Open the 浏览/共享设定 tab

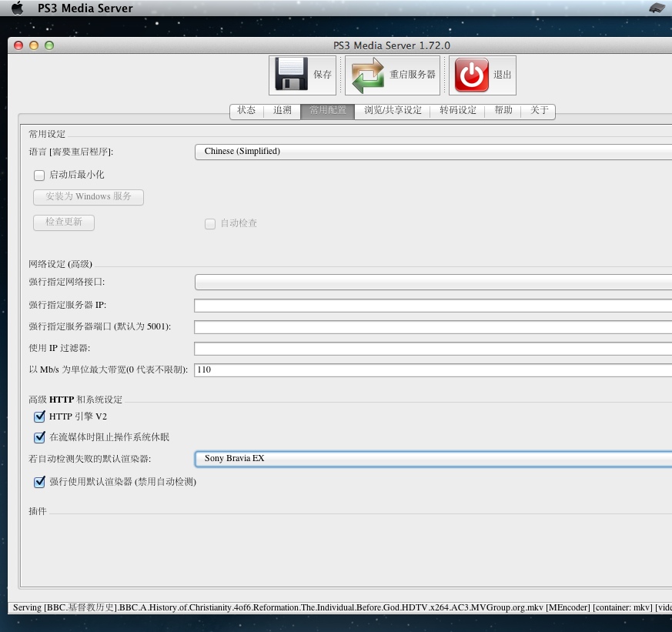pos(393,111)
